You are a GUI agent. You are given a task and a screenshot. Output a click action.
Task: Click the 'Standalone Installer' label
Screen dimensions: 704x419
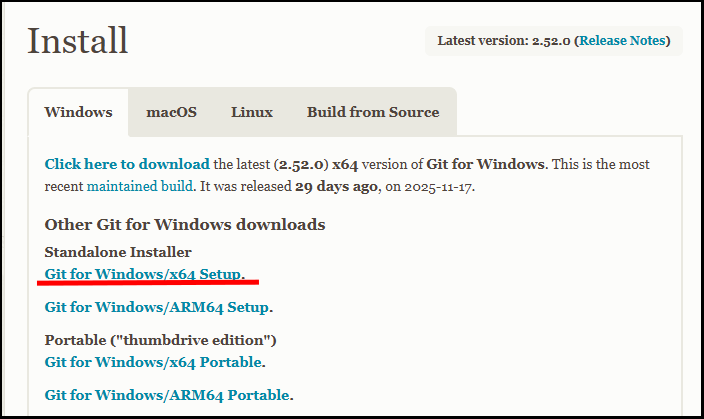118,252
